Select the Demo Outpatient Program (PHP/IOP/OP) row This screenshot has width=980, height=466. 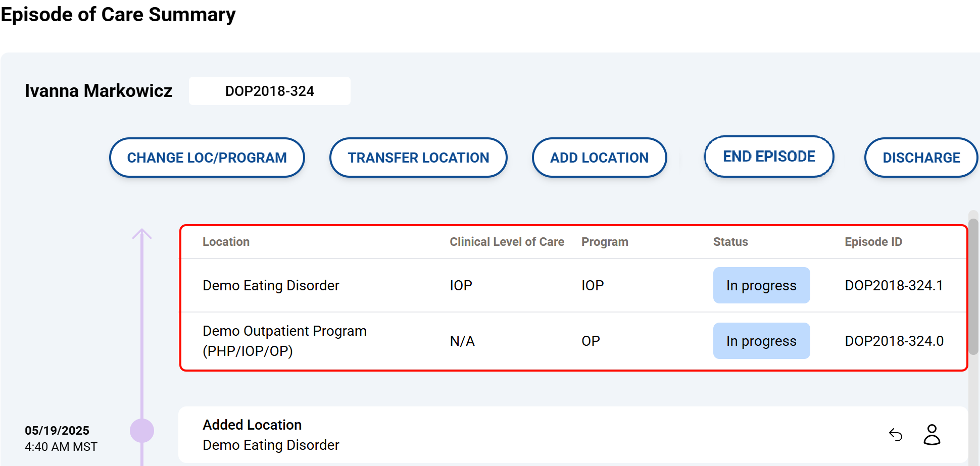[x=284, y=341]
